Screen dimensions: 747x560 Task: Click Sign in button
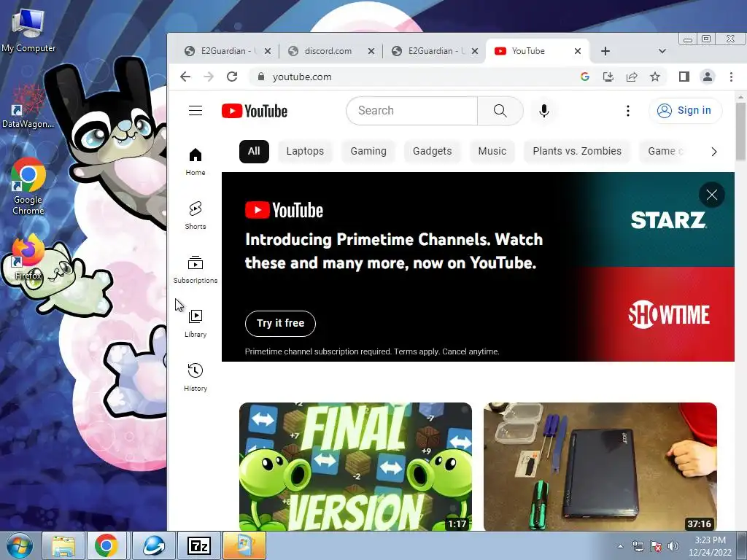tap(686, 111)
